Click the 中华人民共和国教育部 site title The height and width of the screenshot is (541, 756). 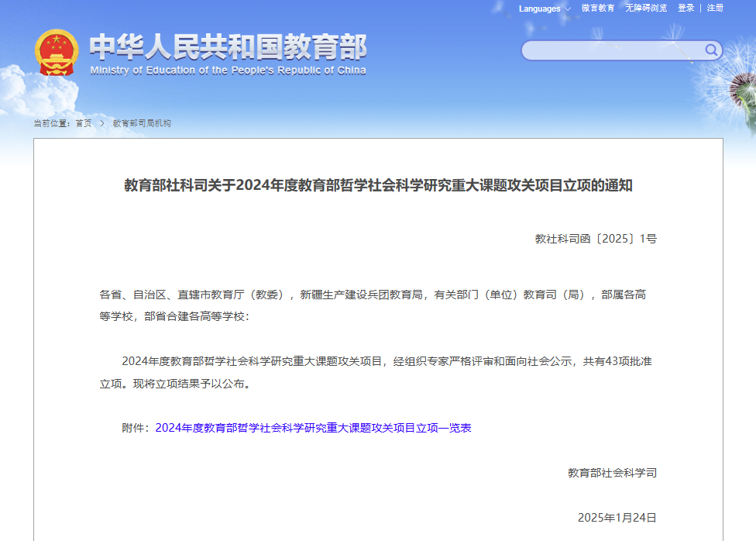click(x=228, y=47)
